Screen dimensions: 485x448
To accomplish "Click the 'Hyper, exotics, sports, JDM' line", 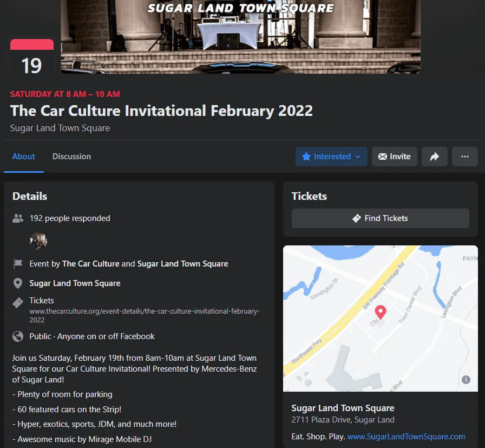I will (x=94, y=424).
